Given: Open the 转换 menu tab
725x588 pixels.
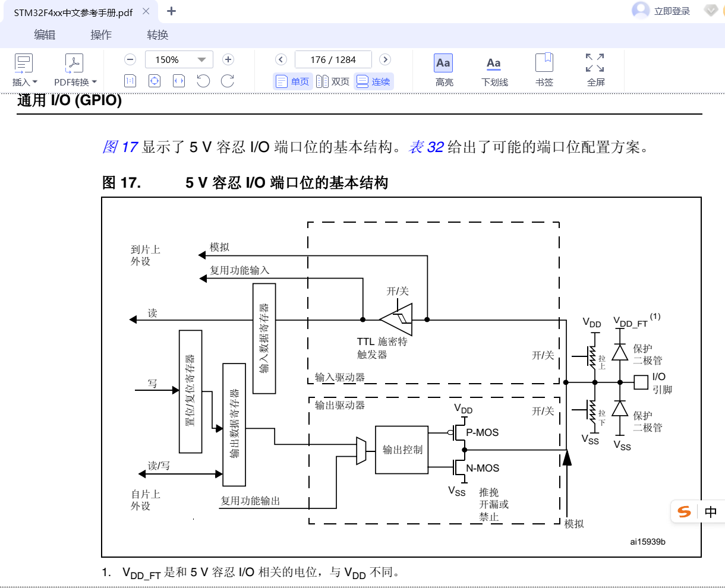Looking at the screenshot, I should 157,35.
